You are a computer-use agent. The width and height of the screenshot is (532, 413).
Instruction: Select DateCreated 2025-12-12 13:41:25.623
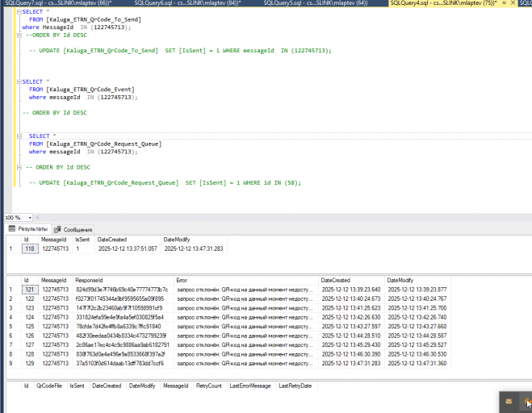click(351, 308)
